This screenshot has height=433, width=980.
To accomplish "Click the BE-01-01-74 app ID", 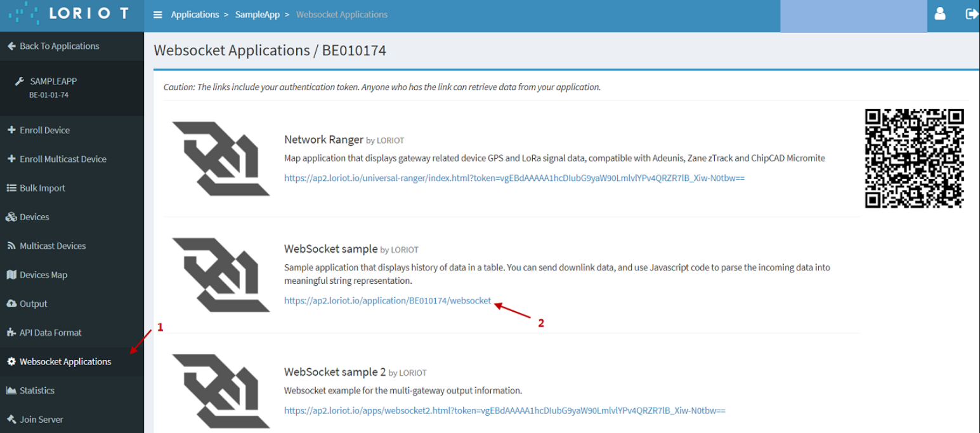I will coord(49,95).
